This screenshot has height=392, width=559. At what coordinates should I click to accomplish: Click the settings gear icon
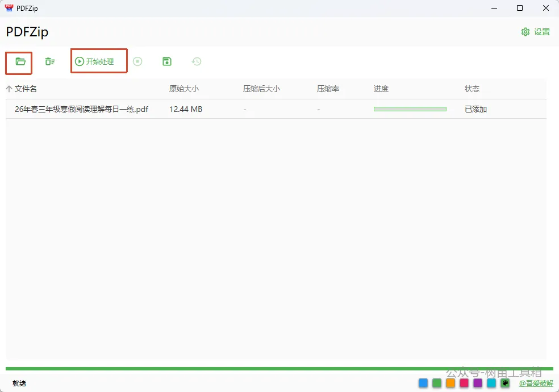coord(525,32)
